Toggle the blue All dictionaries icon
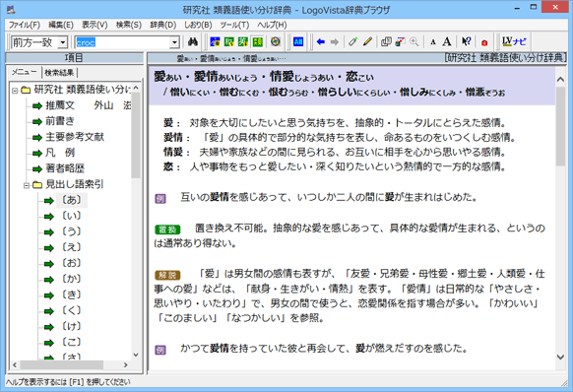Image resolution: width=573 pixels, height=392 pixels. [x=298, y=41]
